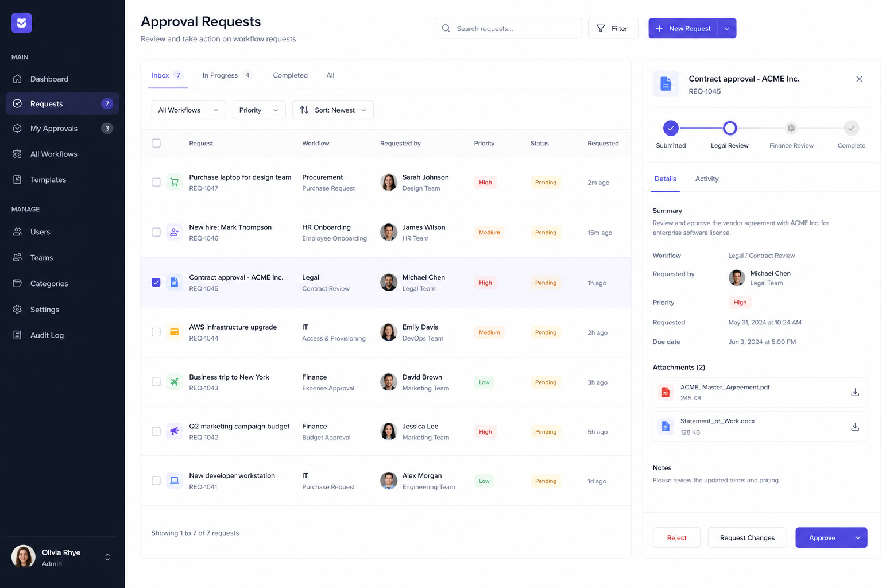Click the Templates document icon
The height and width of the screenshot is (588, 882).
pos(17,180)
